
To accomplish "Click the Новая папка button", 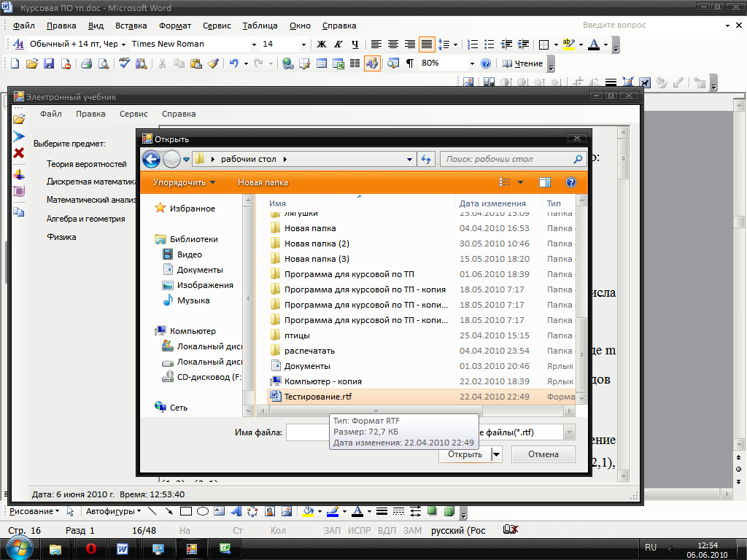I will (263, 182).
